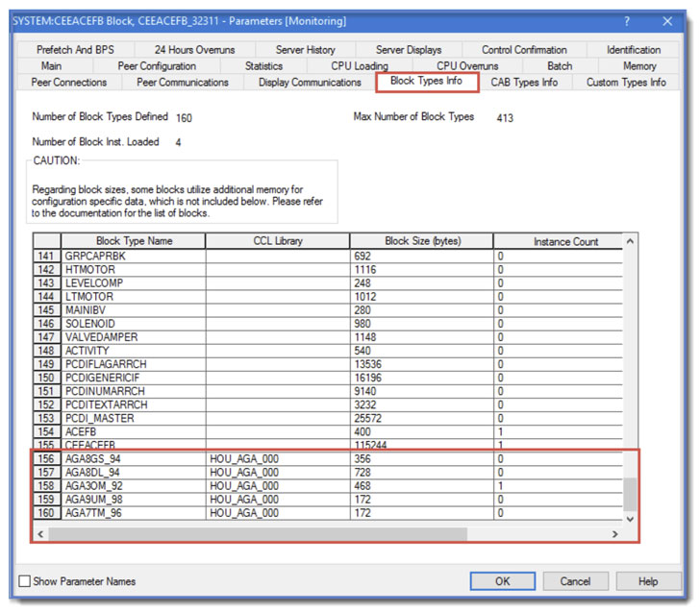
Task: Click the Block Size (bytes) column header
Action: [421, 242]
